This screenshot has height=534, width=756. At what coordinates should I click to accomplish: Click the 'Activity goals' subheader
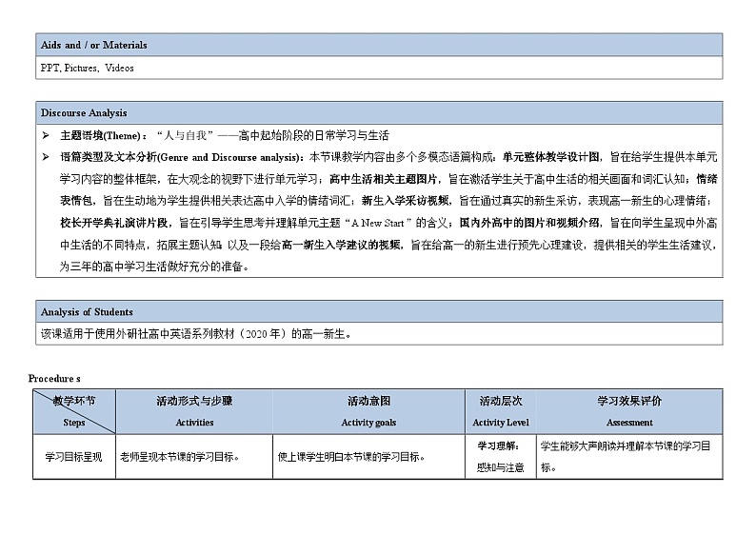pos(368,423)
